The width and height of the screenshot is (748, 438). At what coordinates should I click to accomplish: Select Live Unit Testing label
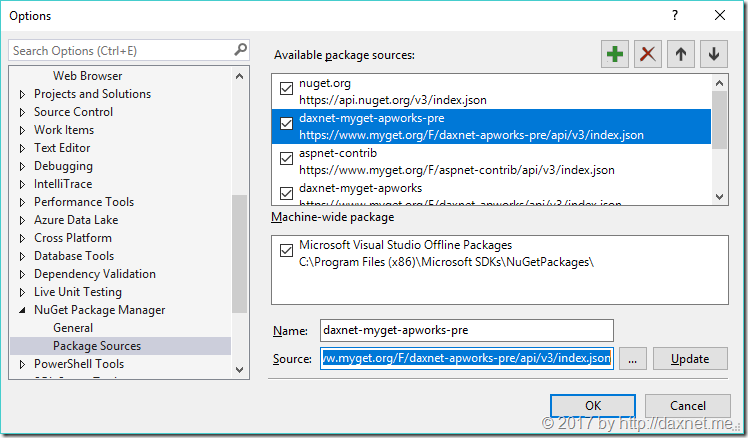tap(78, 292)
